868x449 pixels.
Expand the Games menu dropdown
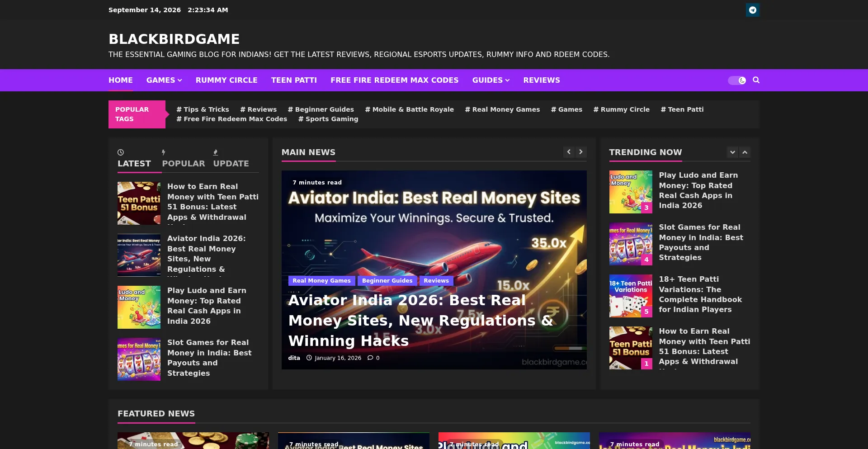(164, 80)
